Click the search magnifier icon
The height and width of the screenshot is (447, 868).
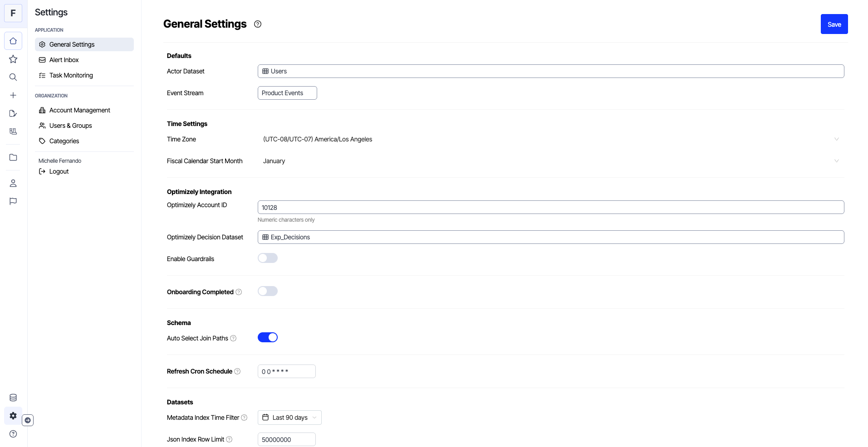coord(13,77)
